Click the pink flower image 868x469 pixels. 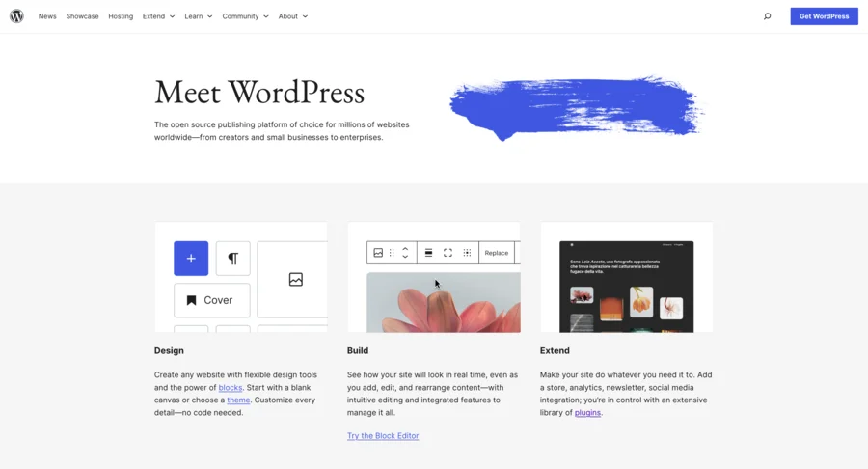[x=444, y=302]
